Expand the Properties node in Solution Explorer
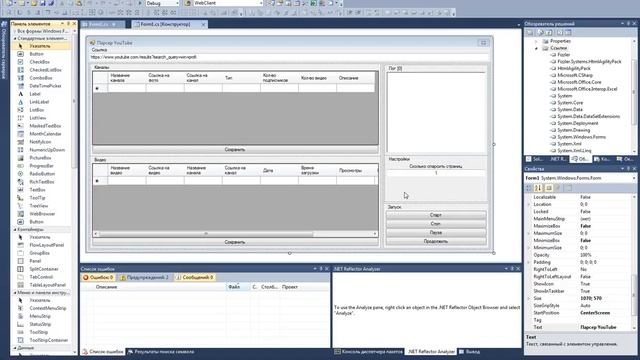This screenshot has width=640, height=360. (536, 41)
